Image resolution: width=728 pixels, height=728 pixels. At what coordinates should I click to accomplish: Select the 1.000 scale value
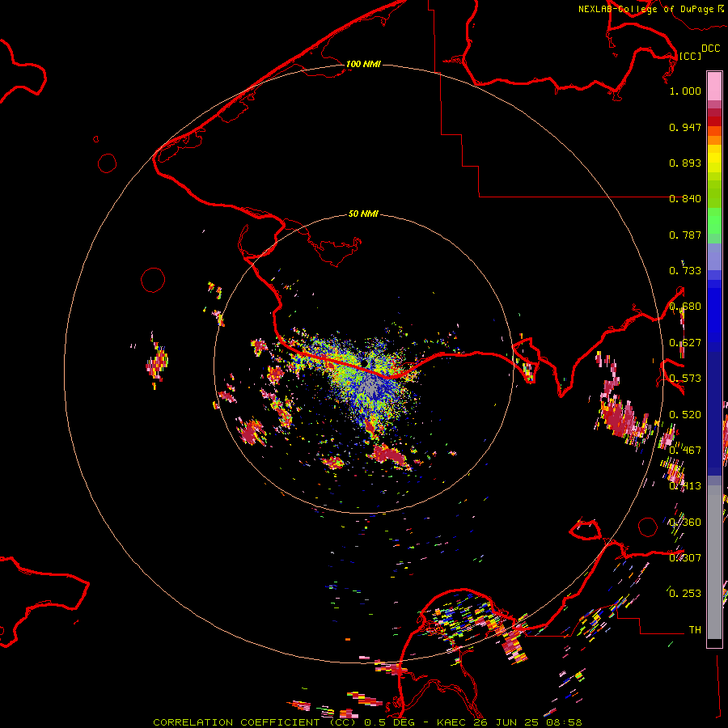[x=685, y=91]
